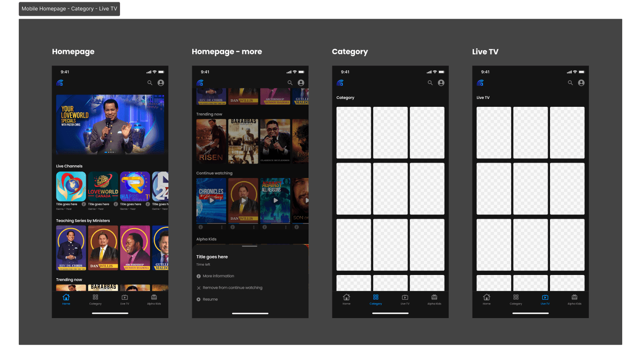Click the Alpha Kids section heading
The image size is (641, 364).
coord(206,239)
